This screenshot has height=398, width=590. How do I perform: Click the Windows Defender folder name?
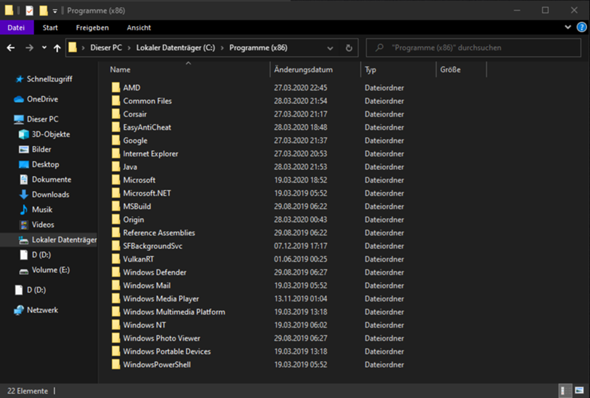155,272
